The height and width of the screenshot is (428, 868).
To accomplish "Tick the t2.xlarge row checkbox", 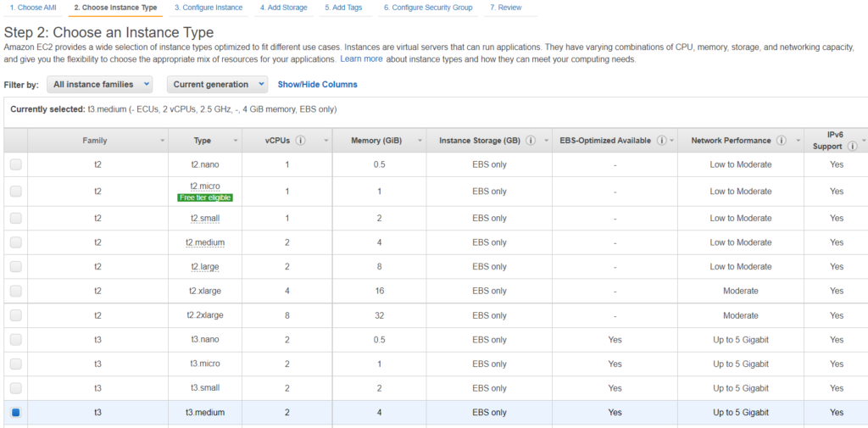I will click(x=15, y=291).
